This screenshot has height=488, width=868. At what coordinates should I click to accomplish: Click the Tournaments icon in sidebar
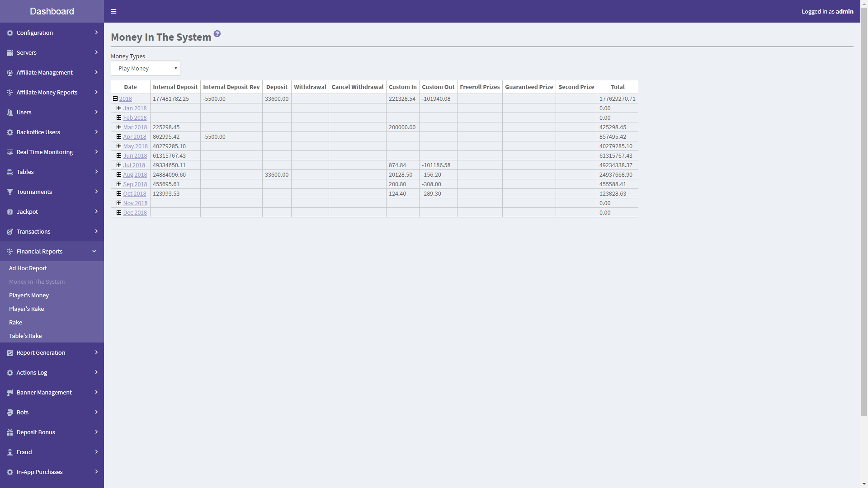tap(9, 191)
